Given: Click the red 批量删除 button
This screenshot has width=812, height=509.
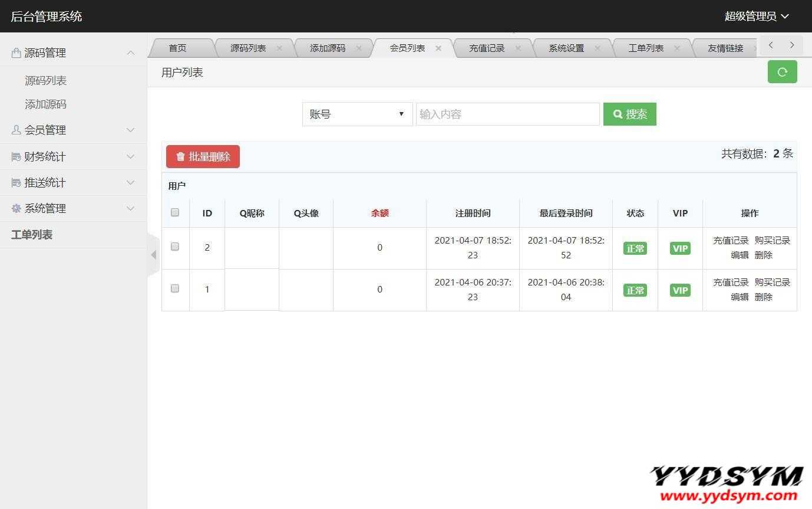Looking at the screenshot, I should pos(203,156).
